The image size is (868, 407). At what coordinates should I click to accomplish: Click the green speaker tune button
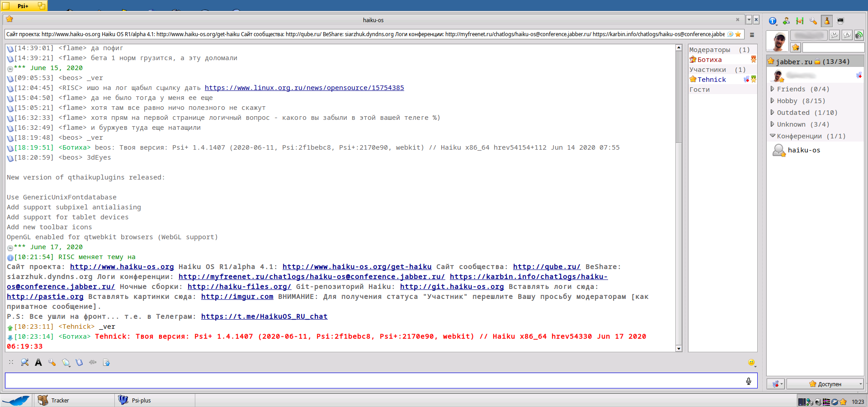(x=859, y=35)
